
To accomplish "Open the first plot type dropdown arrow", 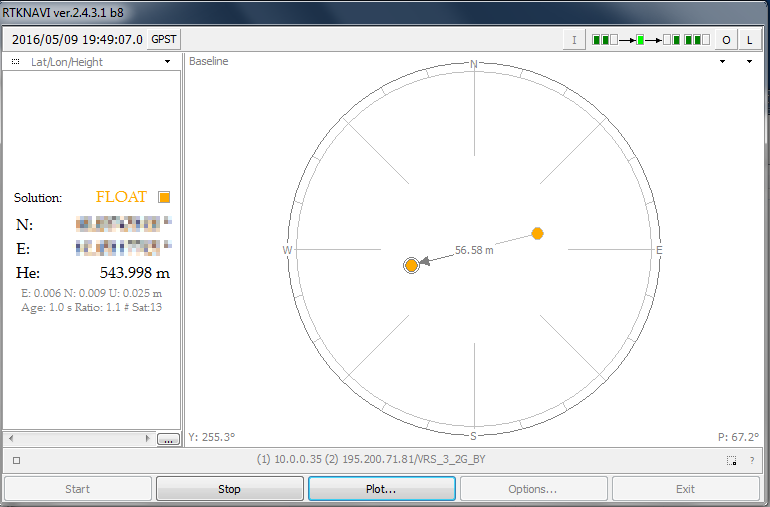I will tap(722, 62).
